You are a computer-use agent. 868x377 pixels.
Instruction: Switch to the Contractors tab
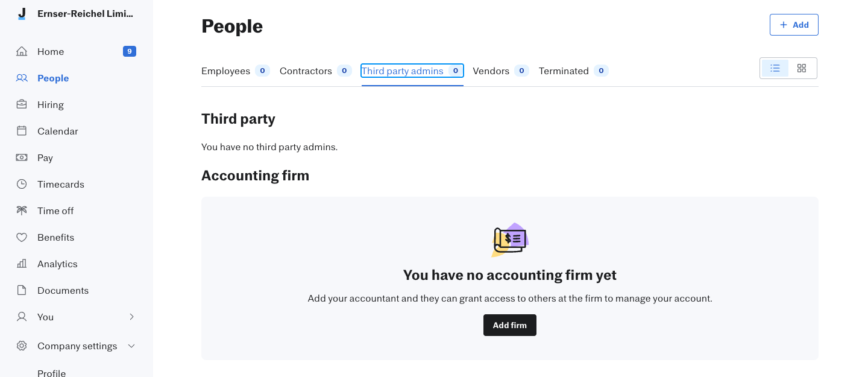[x=316, y=71]
